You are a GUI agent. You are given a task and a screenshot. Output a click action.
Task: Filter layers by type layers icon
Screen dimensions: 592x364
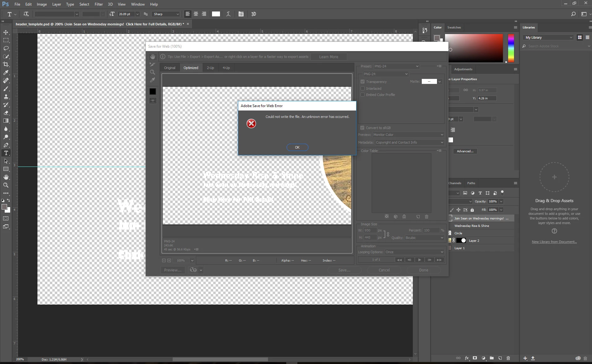(480, 193)
